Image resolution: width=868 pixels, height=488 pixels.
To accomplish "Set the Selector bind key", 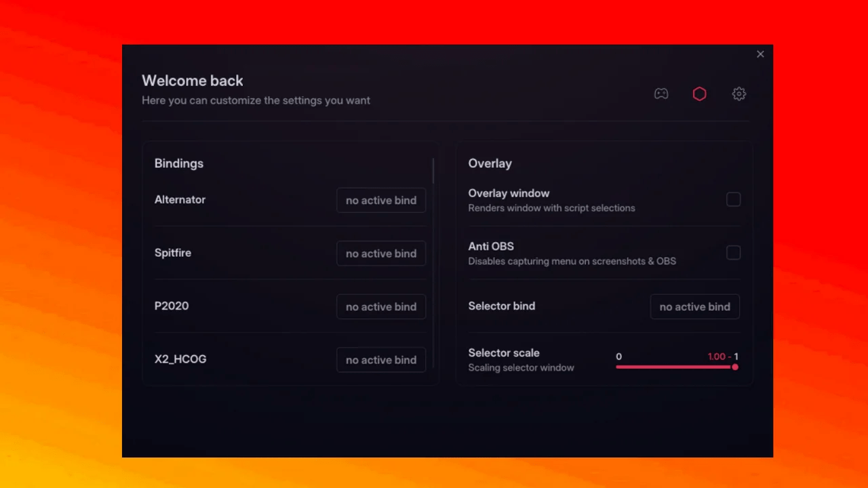I will 694,307.
